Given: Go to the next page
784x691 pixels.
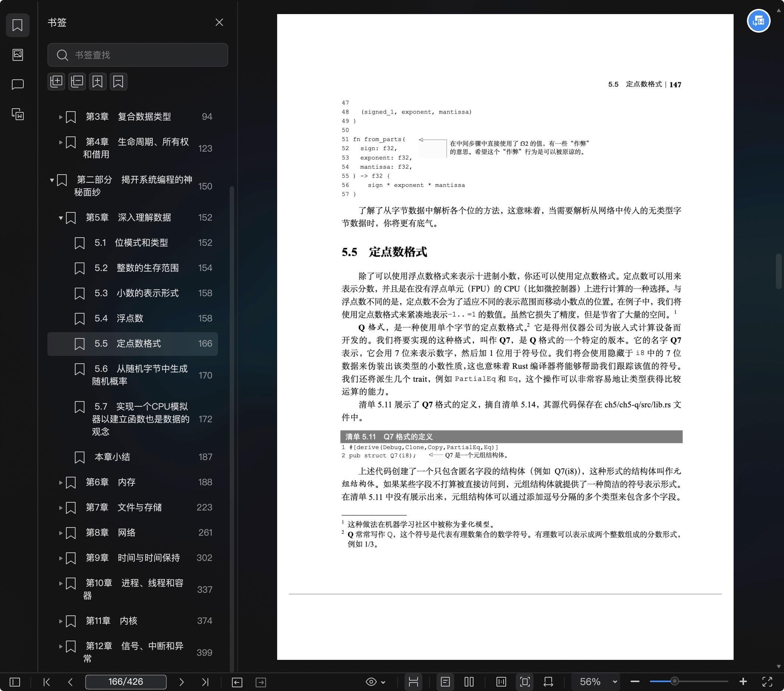Looking at the screenshot, I should point(182,682).
